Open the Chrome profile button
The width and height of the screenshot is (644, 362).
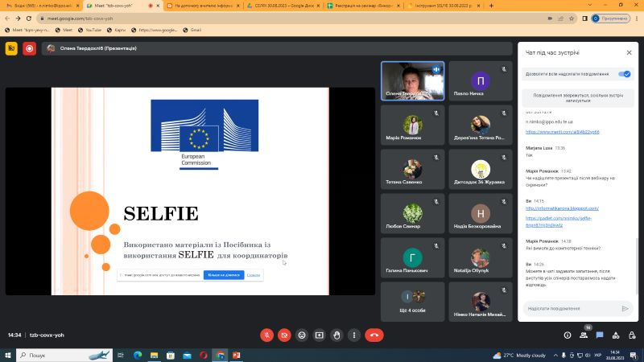611,19
